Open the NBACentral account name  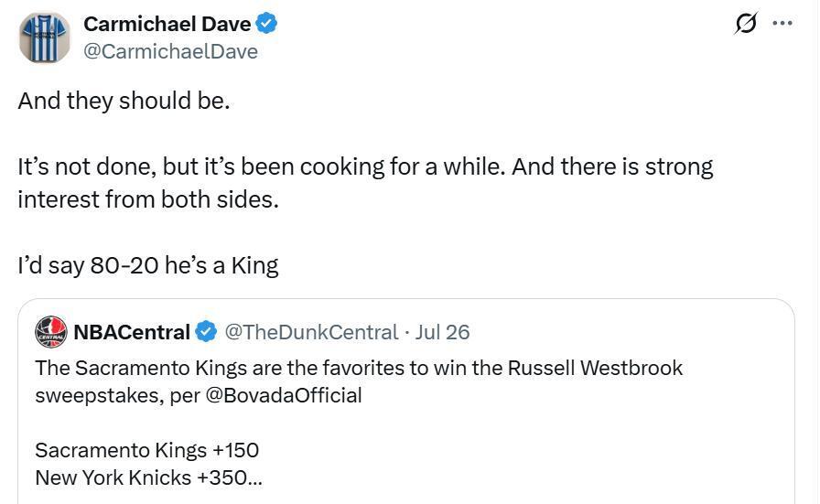(132, 332)
